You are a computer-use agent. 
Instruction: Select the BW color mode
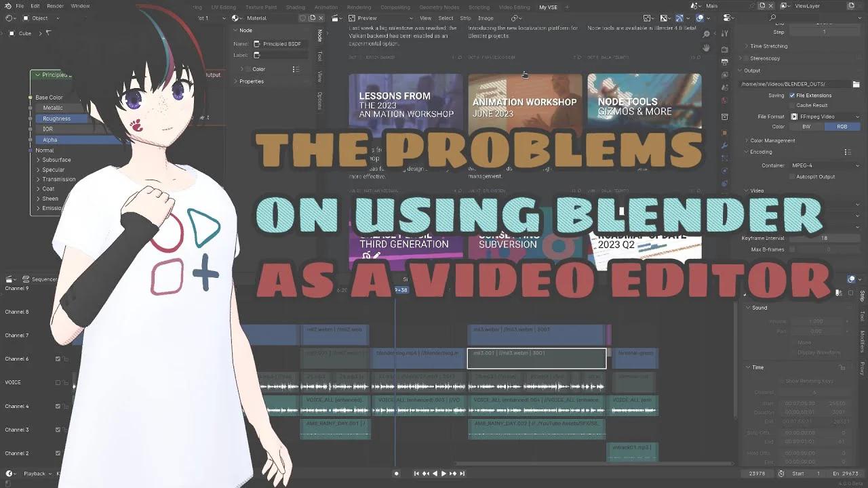[806, 127]
